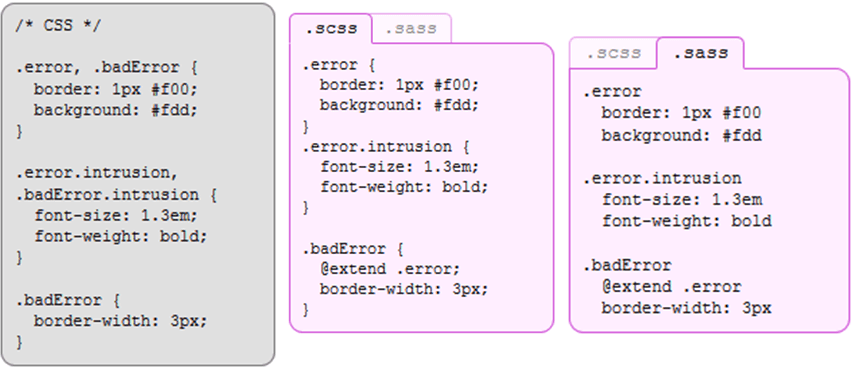Click '.badError {' selector in scss panel
Image resolution: width=857 pixels, height=373 pixels.
click(x=353, y=249)
